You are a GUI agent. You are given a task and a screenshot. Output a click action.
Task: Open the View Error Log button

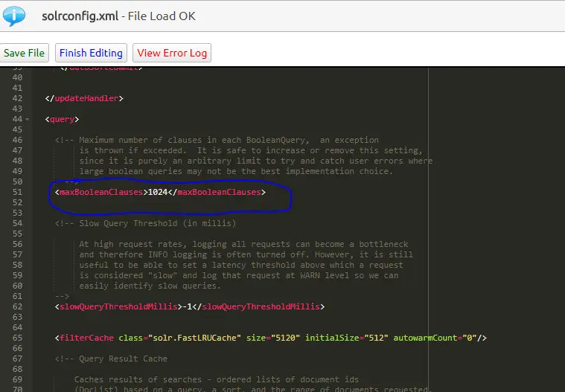[x=172, y=53]
